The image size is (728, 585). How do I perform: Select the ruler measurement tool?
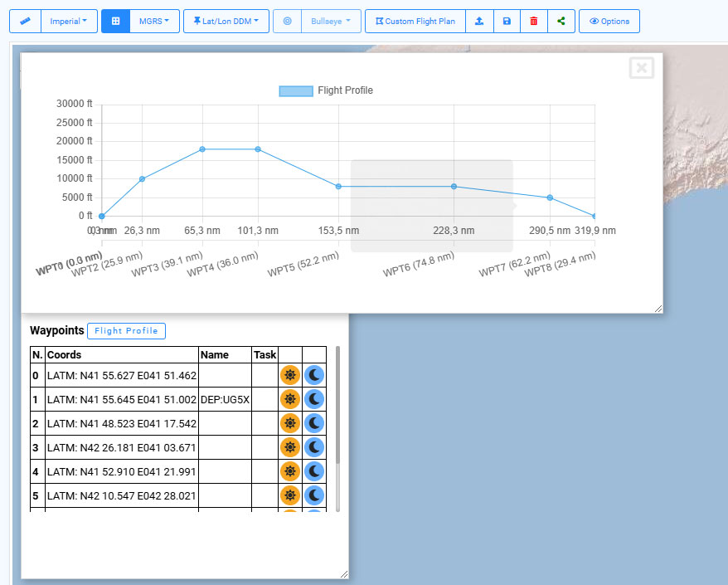(x=25, y=21)
